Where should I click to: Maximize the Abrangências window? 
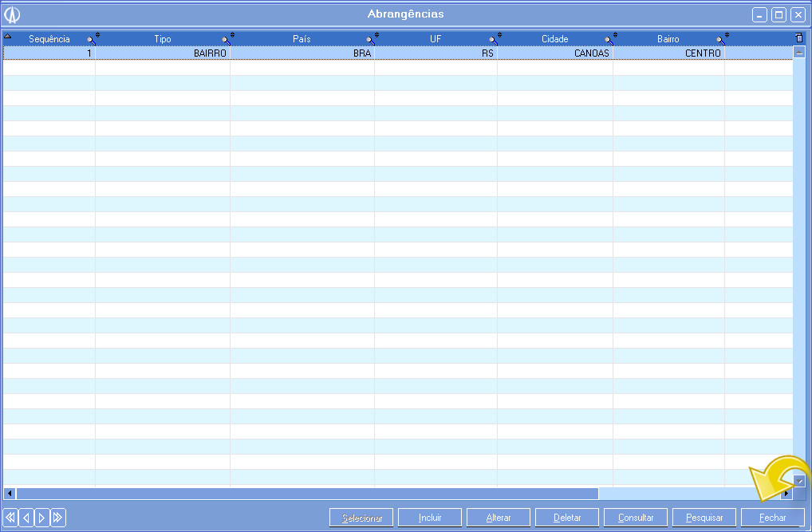click(x=778, y=14)
